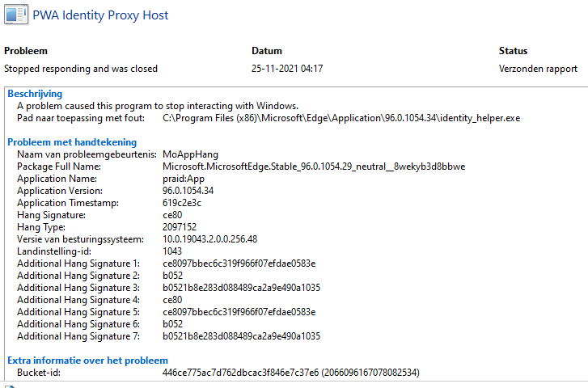Select the Additional Hang Signature 1 hash value

[239, 264]
